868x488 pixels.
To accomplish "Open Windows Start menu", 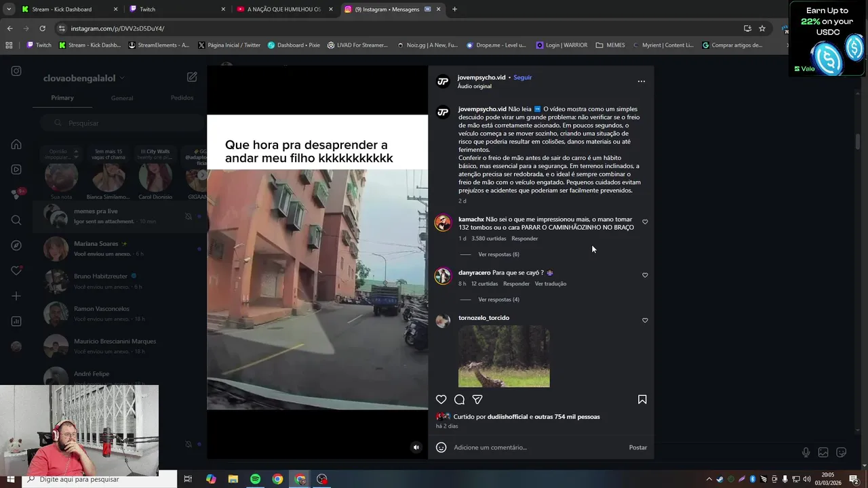I will tap(11, 479).
